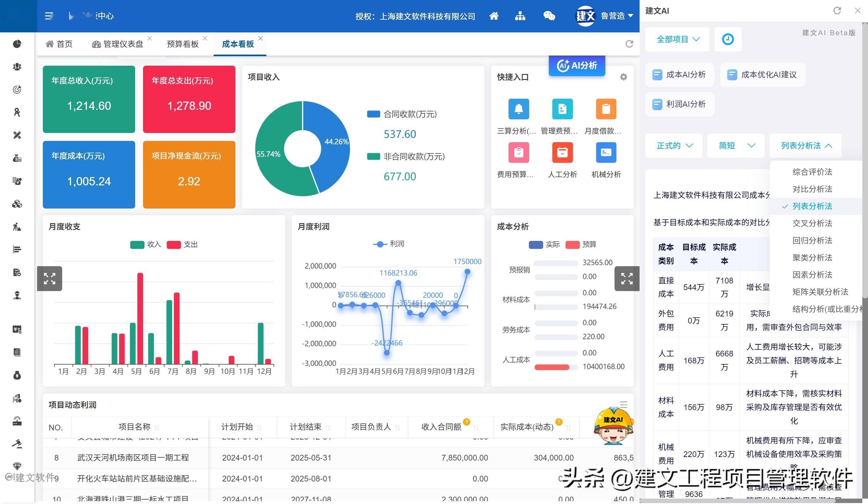Open the organization structure icon in header
Screen dimensions: 868x504
(520, 16)
